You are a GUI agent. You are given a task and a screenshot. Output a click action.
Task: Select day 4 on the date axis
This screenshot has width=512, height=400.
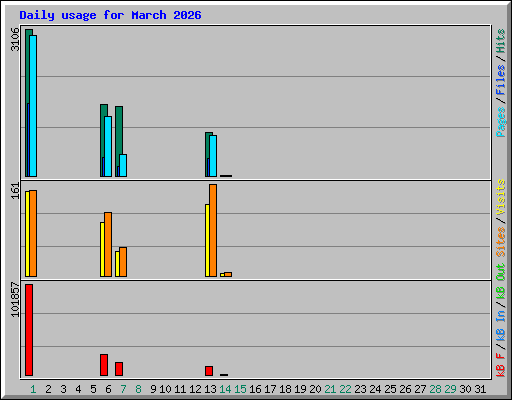pyautogui.click(x=78, y=389)
